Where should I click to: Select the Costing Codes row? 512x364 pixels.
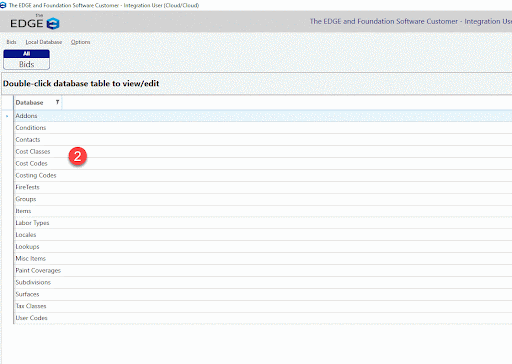coord(263,175)
